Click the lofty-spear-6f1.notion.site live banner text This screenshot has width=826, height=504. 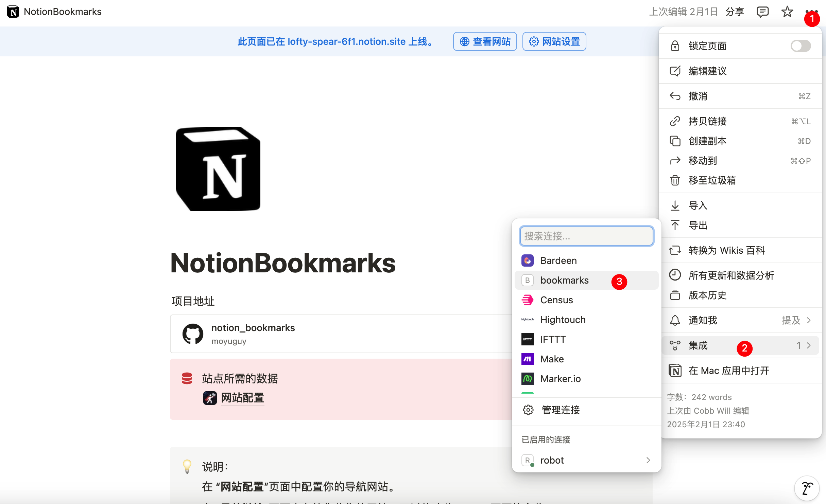(337, 41)
